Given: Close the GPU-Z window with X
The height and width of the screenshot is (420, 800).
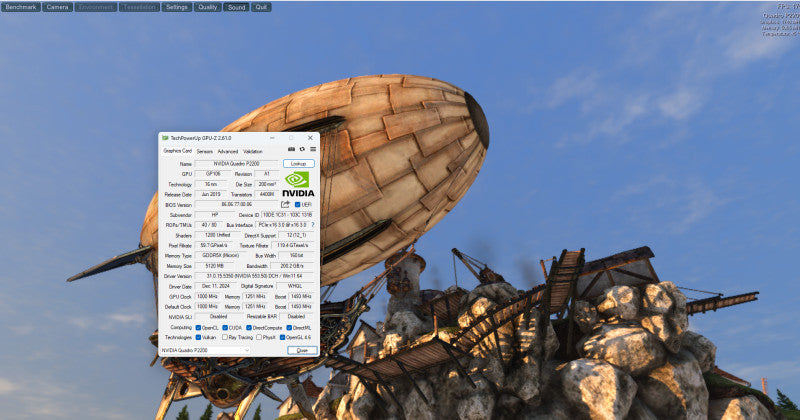Looking at the screenshot, I should pos(310,138).
